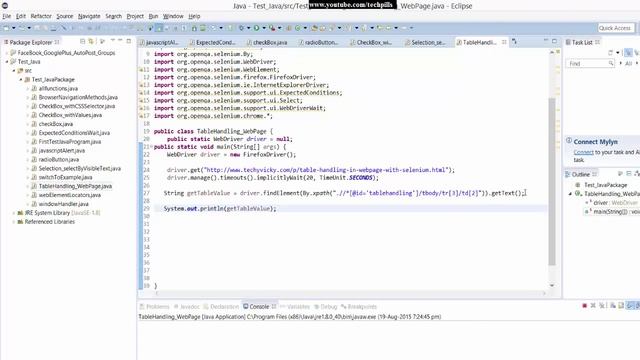This screenshot has width=640, height=360.
Task: Toggle Link with Editor in Package Explorer
Action: pos(91,42)
